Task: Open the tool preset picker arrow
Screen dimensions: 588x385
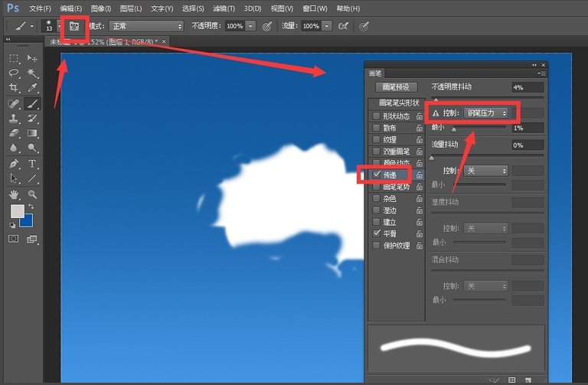Action: [x=32, y=26]
